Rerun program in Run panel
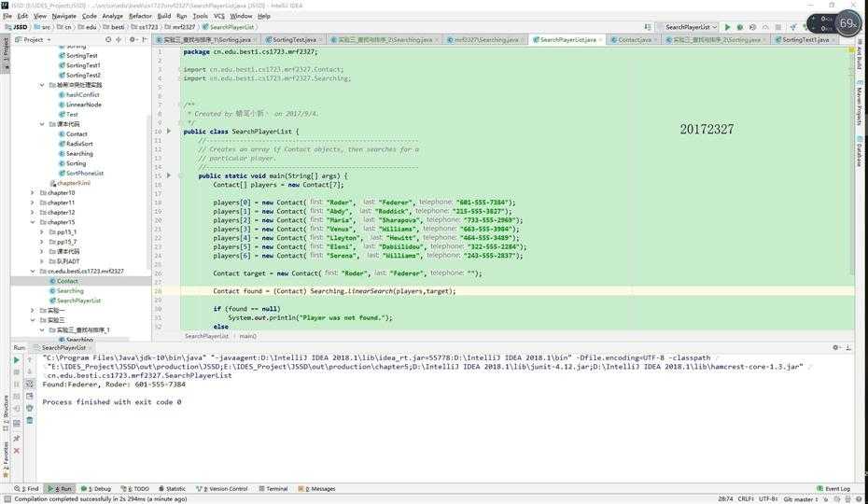The width and height of the screenshot is (868, 504). [x=16, y=360]
